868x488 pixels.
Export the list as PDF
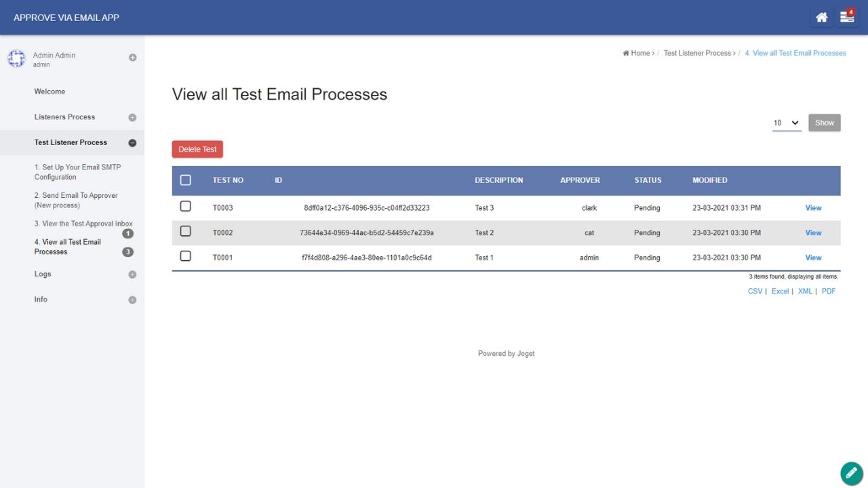pos(829,291)
